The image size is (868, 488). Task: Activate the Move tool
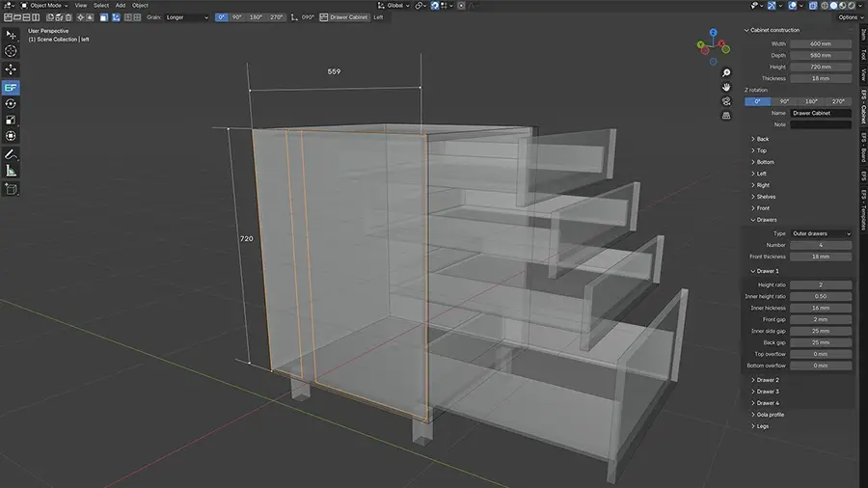pyautogui.click(x=11, y=69)
